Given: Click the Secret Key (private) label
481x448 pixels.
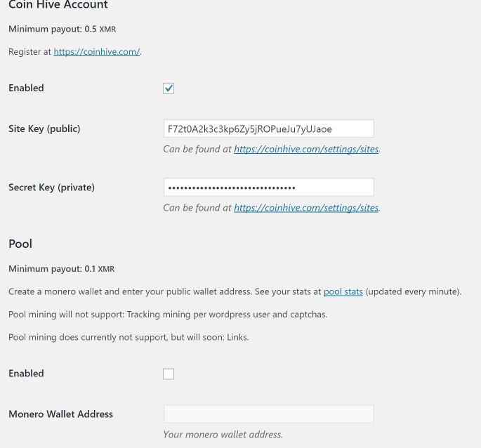Looking at the screenshot, I should [51, 187].
